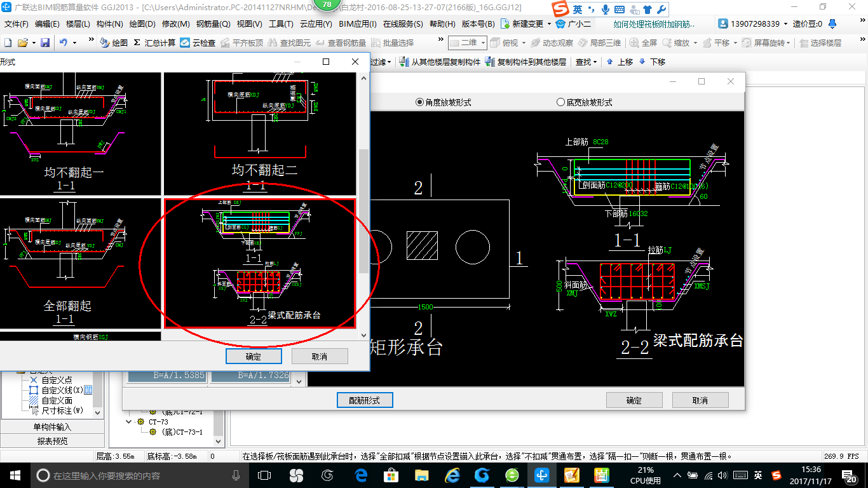Select the 均不翻起一 thumbnail
Screen dimensions: 868x488
coord(80,133)
